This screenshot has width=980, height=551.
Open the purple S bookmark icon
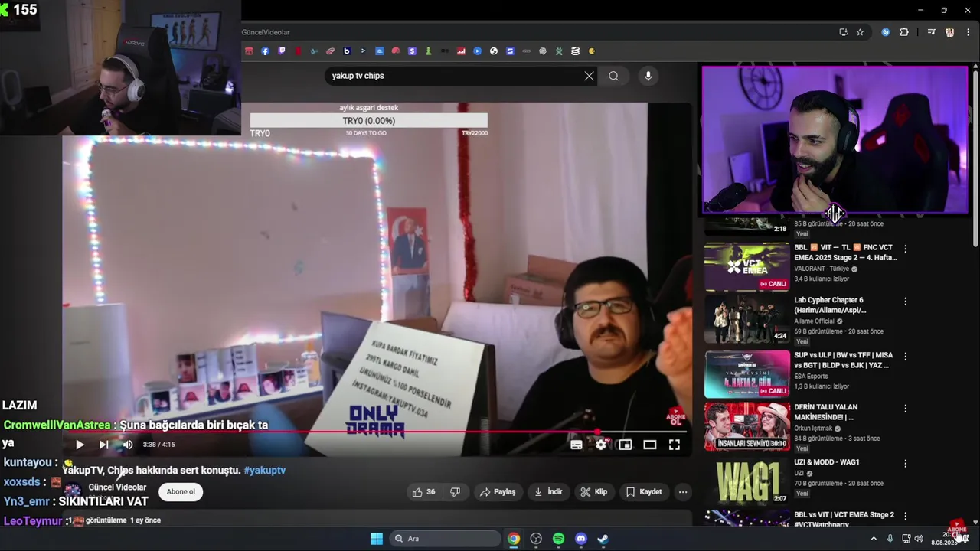point(412,51)
